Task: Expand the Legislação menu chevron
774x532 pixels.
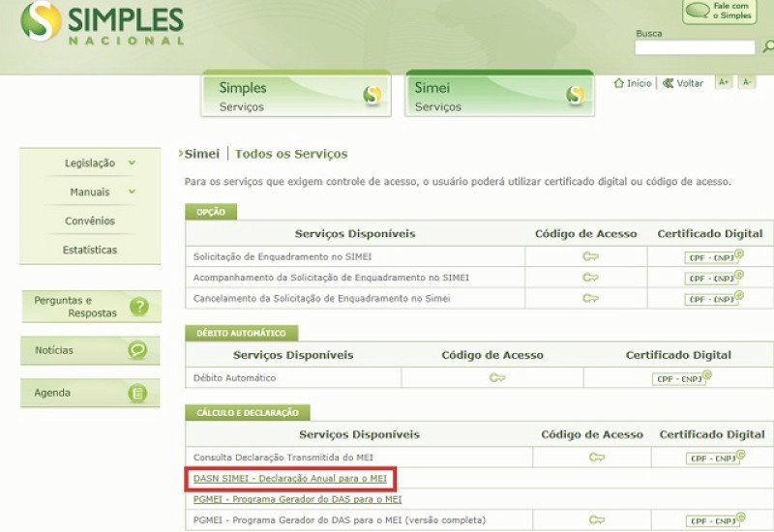Action: 132,163
